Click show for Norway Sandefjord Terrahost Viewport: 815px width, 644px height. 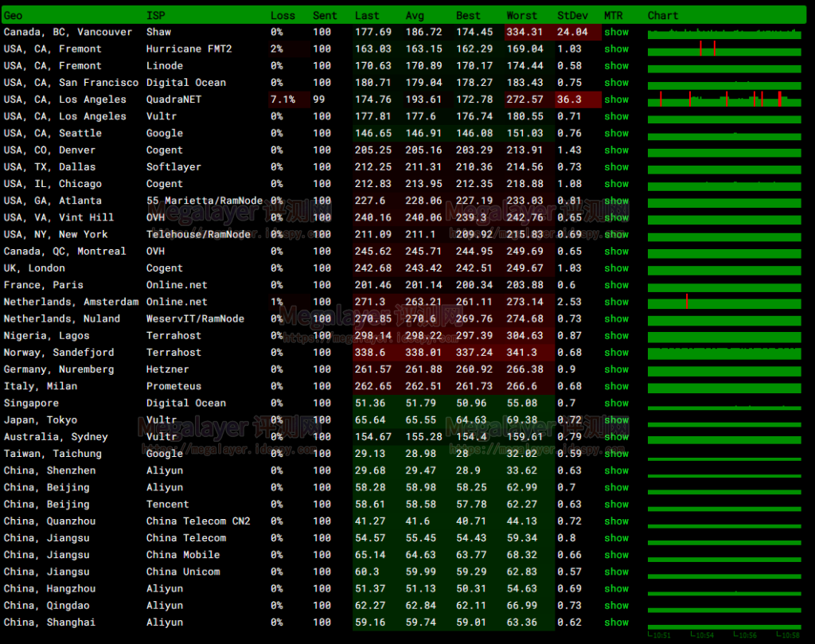[x=617, y=353]
